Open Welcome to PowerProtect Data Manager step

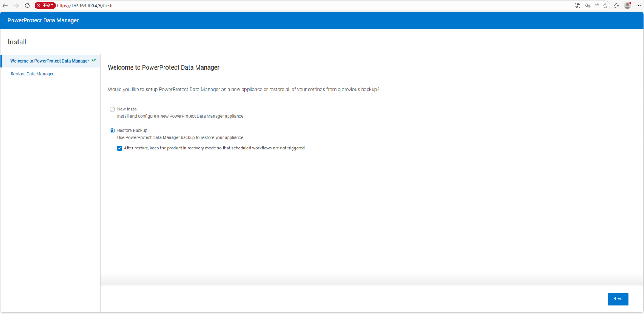[x=51, y=61]
